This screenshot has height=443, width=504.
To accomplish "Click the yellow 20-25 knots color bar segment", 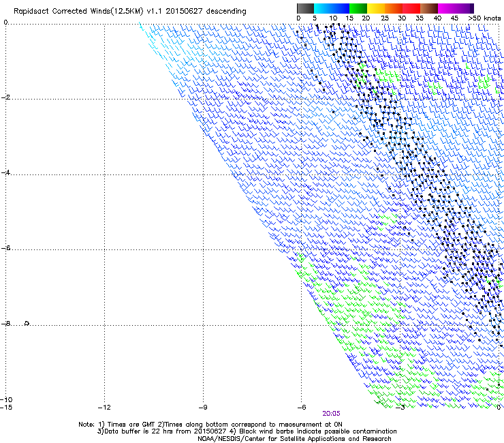I will pos(376,8).
